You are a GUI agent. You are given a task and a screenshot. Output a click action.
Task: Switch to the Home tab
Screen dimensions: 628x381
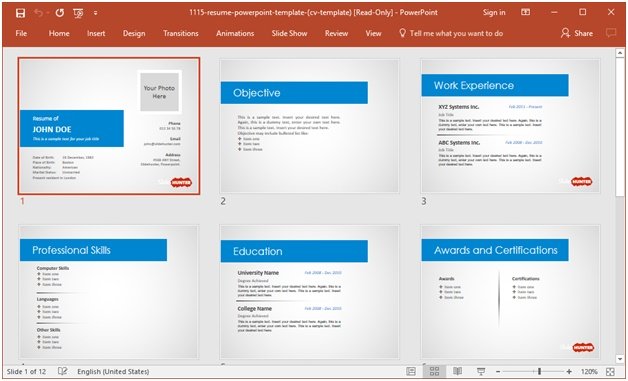[59, 33]
